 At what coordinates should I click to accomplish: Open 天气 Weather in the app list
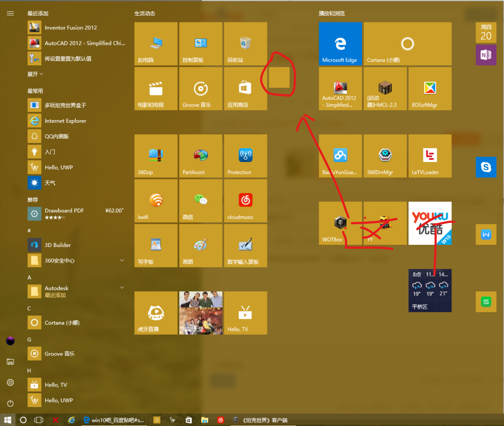pyautogui.click(x=77, y=183)
